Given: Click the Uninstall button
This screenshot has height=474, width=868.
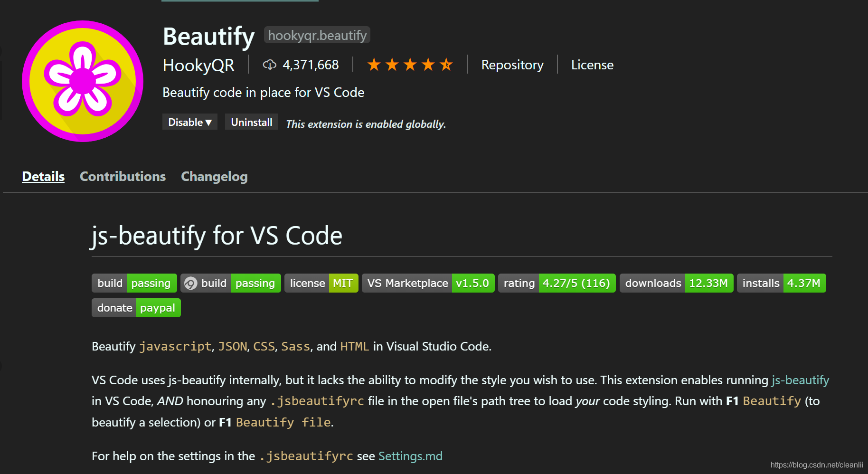Looking at the screenshot, I should [x=252, y=122].
